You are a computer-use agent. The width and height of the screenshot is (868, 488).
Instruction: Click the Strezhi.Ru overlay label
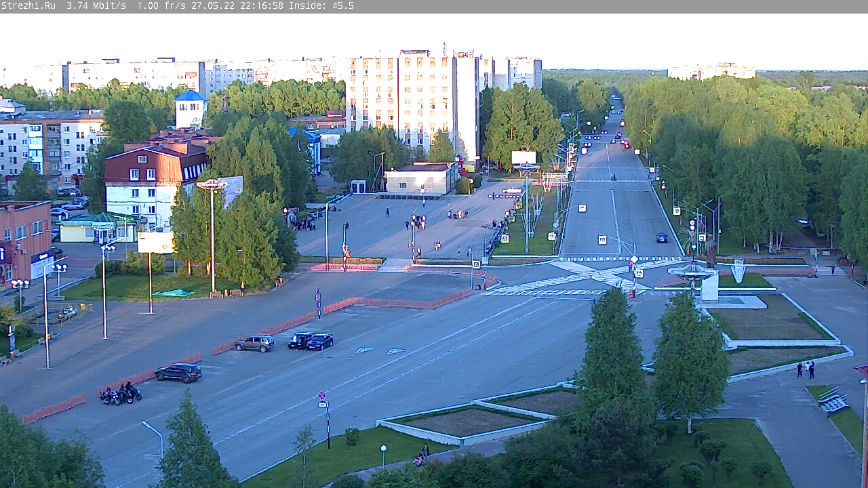28,6
